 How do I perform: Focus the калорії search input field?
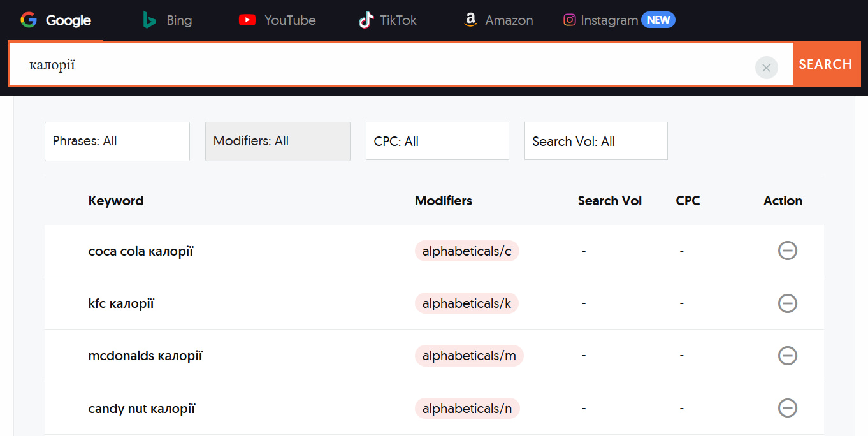coord(382,64)
